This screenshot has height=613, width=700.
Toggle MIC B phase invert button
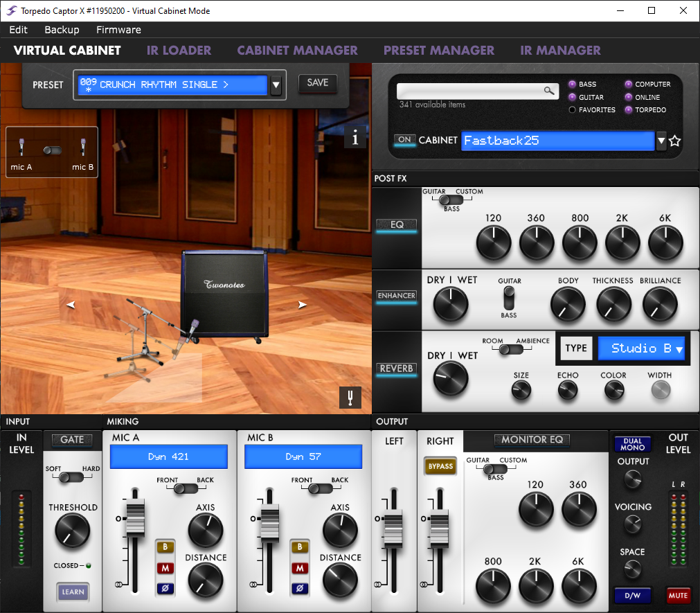click(300, 589)
